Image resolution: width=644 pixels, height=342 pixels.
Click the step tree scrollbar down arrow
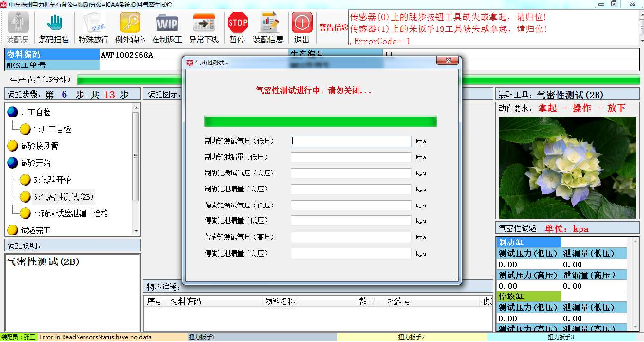pos(136,231)
